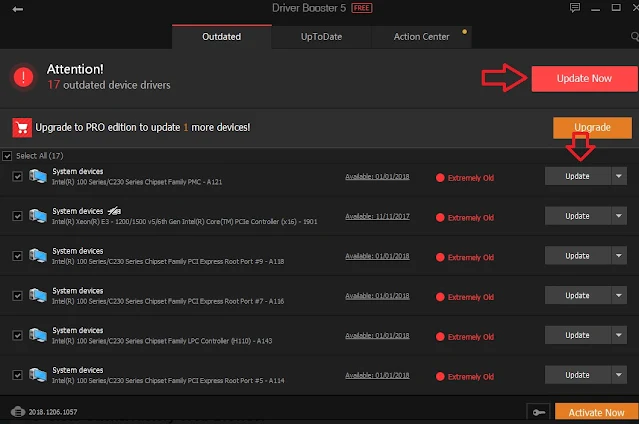Uncheck the Root Port #9 - A118 checkbox
The height and width of the screenshot is (424, 639).
[x=17, y=256]
